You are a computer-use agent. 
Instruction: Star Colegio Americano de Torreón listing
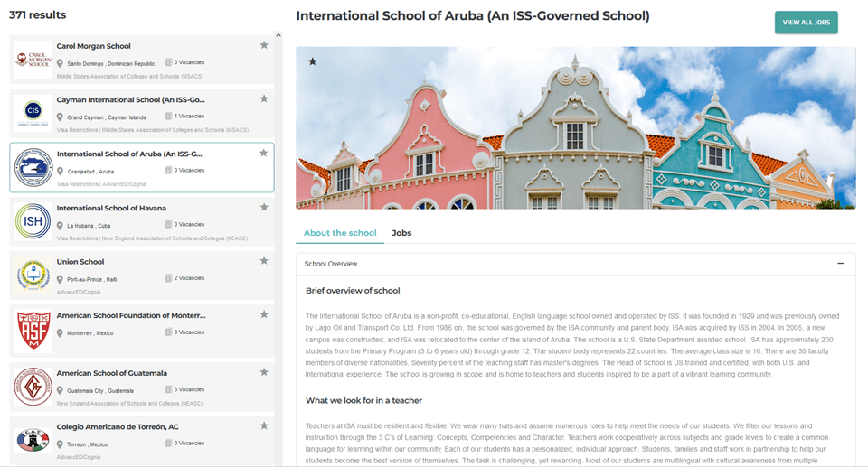(264, 426)
